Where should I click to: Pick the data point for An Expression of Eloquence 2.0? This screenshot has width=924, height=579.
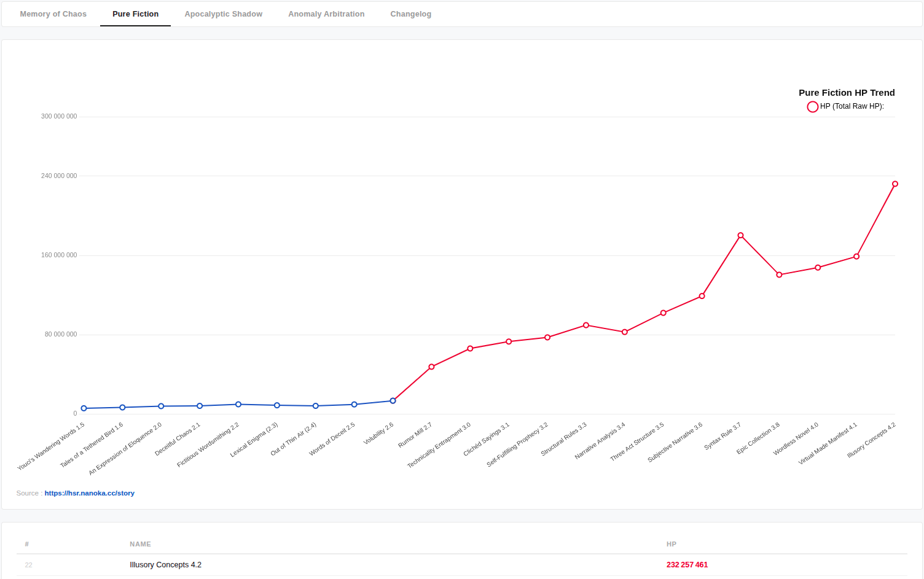point(161,406)
